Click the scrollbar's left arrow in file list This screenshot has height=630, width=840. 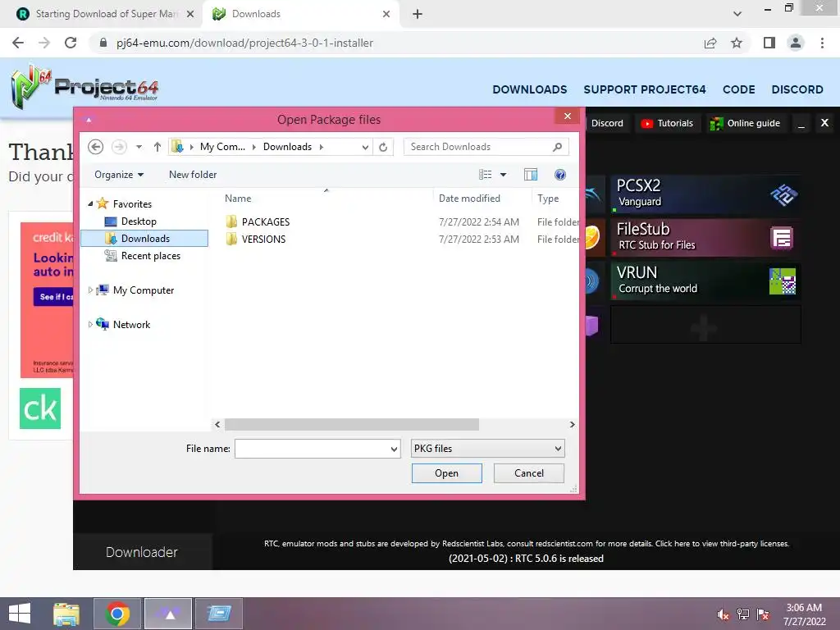pyautogui.click(x=217, y=424)
